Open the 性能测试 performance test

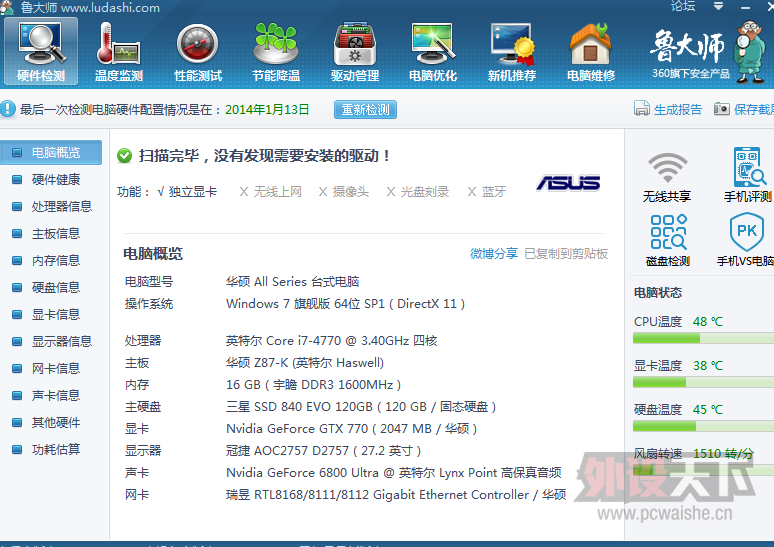click(x=197, y=51)
